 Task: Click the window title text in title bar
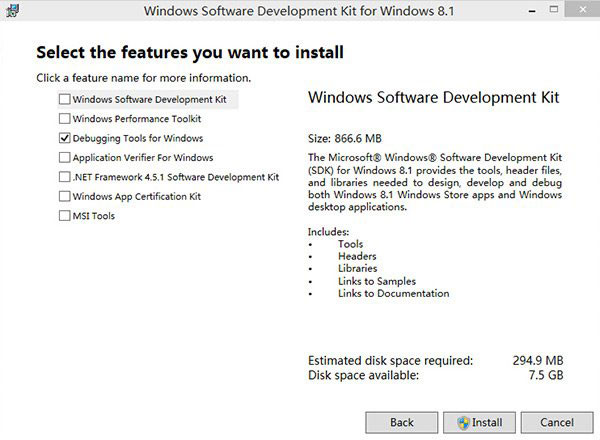point(299,11)
